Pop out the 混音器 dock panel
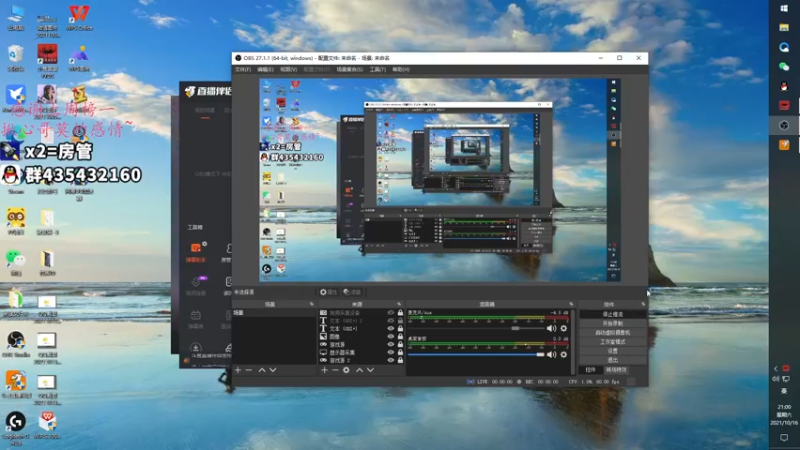 571,304
